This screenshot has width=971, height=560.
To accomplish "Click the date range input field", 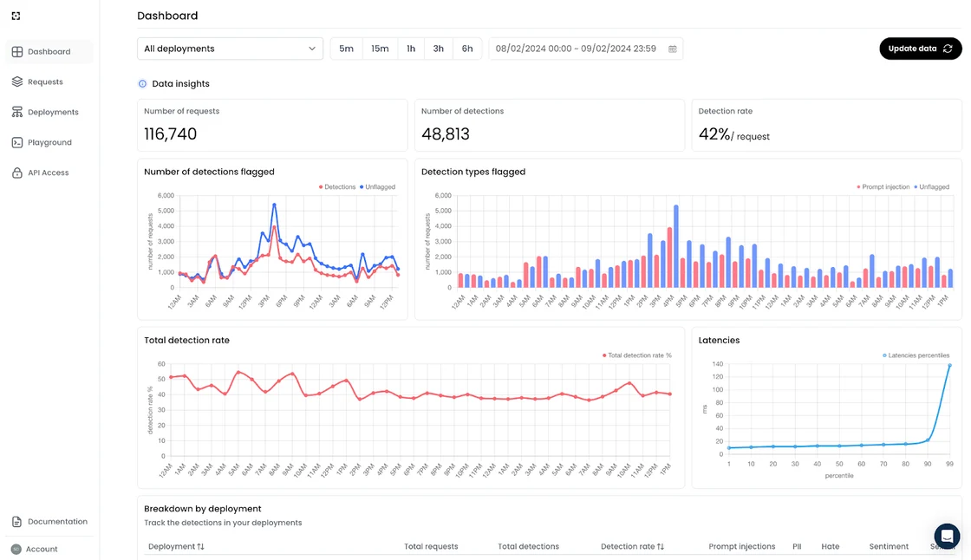I will pos(586,49).
